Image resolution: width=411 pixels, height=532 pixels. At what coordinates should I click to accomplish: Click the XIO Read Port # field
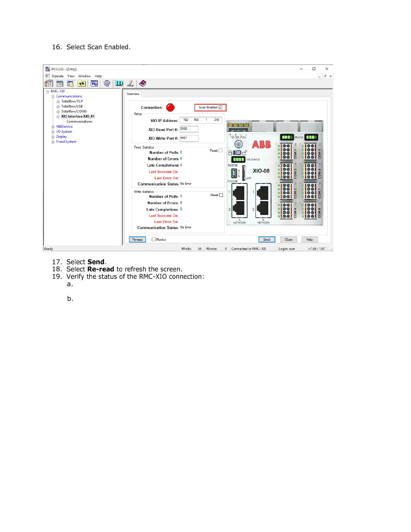(189, 129)
